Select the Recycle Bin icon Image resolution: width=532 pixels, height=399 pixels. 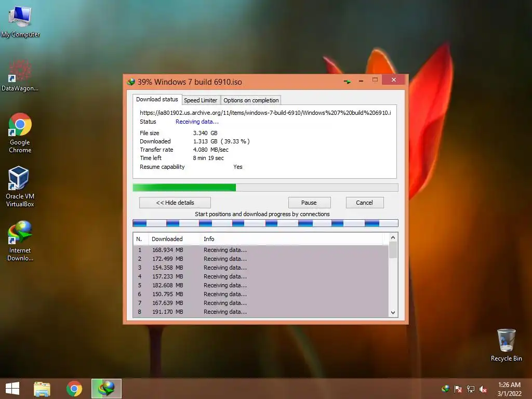(x=506, y=345)
